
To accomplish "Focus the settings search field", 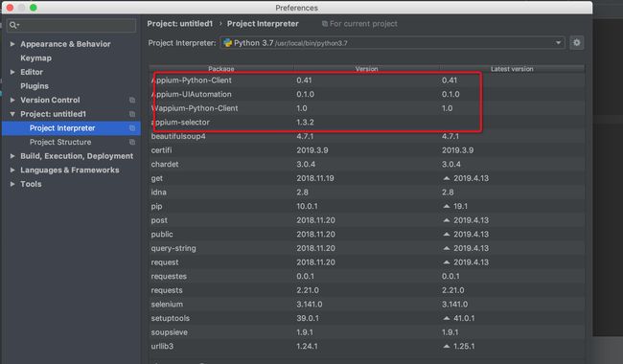I will coord(72,25).
